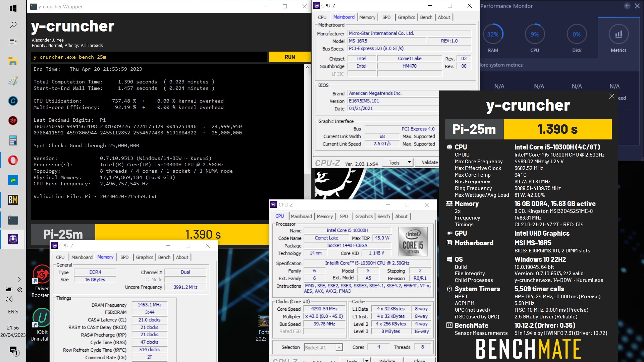
Task: Click the y-cruncher command input field
Action: point(149,57)
